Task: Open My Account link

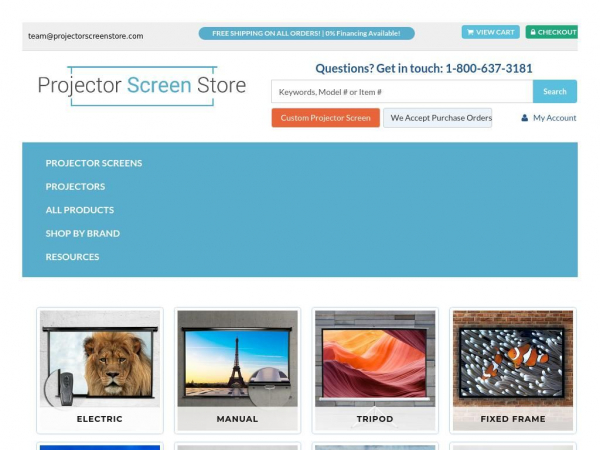Action: click(x=554, y=118)
